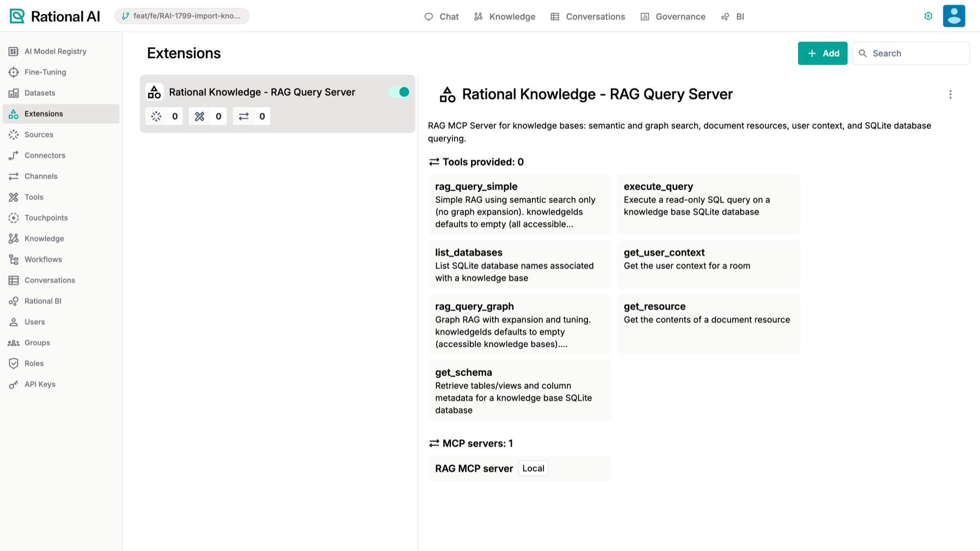The height and width of the screenshot is (551, 980).
Task: Click the Knowledge sidebar icon
Action: point(14,238)
